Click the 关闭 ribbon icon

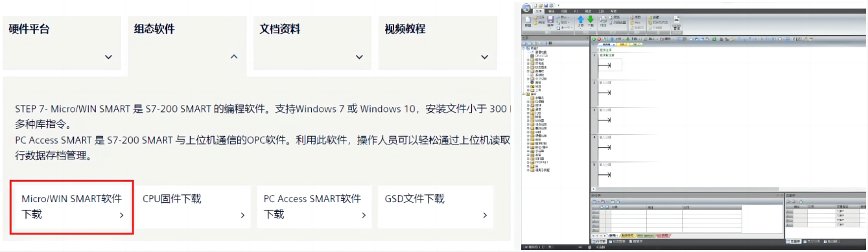pos(539,23)
